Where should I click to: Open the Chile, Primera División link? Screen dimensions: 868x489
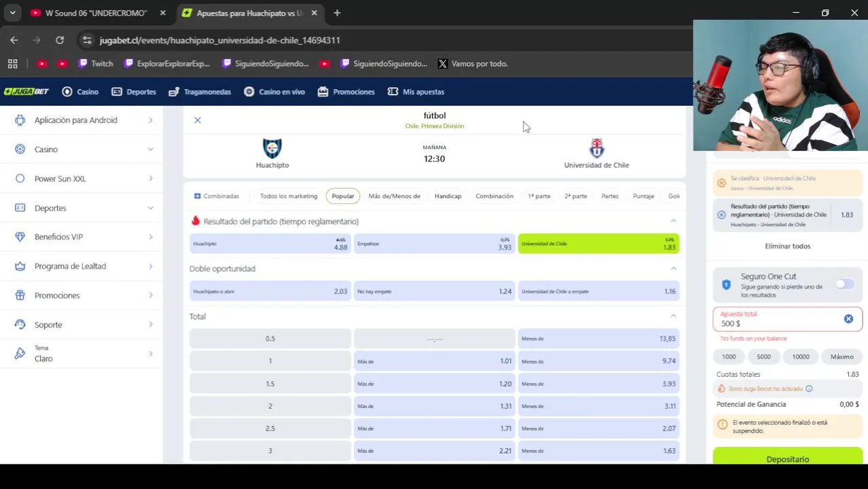(x=435, y=126)
